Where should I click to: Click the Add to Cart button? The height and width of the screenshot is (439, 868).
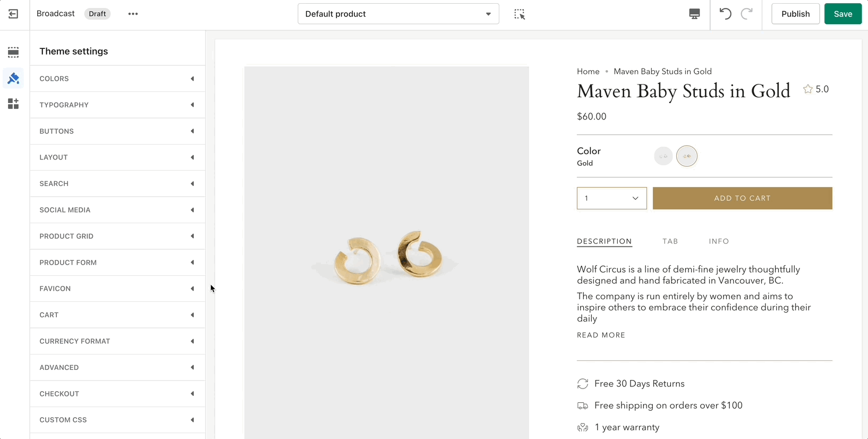(x=742, y=198)
